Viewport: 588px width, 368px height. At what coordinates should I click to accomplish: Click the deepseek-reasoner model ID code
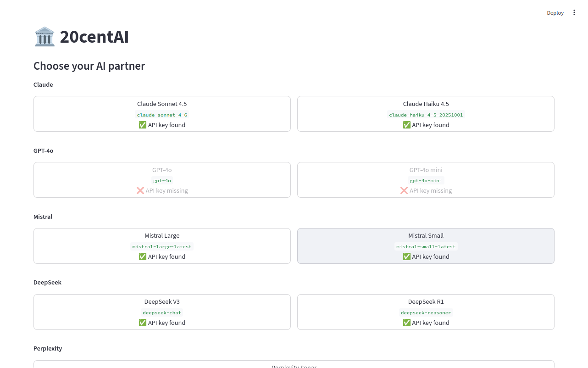[426, 312]
